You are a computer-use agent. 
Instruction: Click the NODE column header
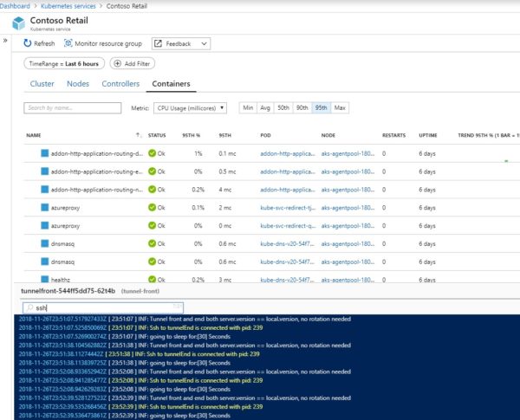328,135
